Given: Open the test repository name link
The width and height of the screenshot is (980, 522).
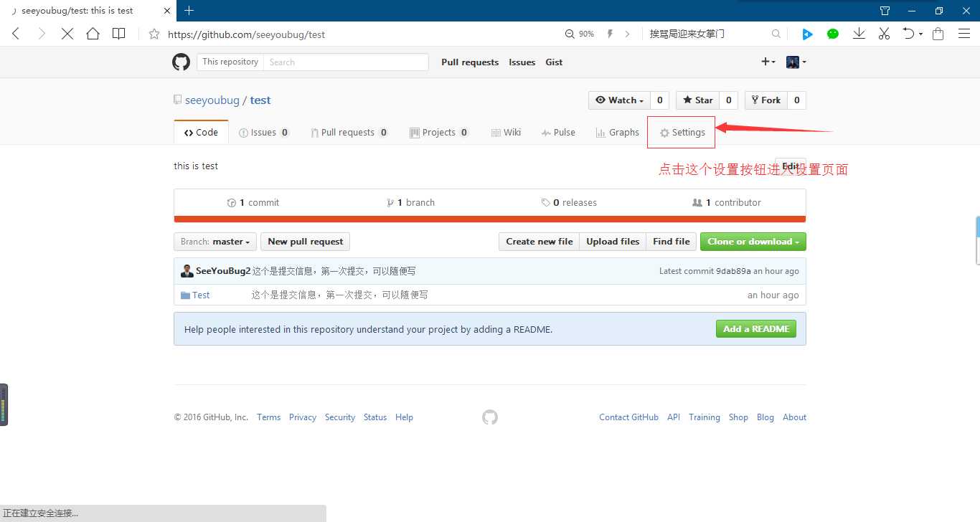Looking at the screenshot, I should click(x=260, y=100).
